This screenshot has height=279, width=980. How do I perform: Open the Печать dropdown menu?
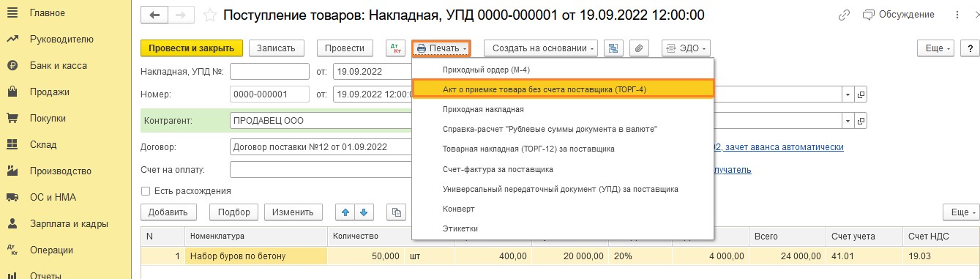(x=441, y=48)
